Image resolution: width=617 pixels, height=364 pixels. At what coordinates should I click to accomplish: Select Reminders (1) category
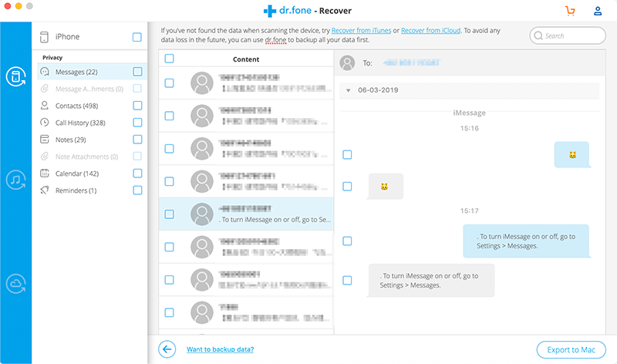tap(92, 190)
